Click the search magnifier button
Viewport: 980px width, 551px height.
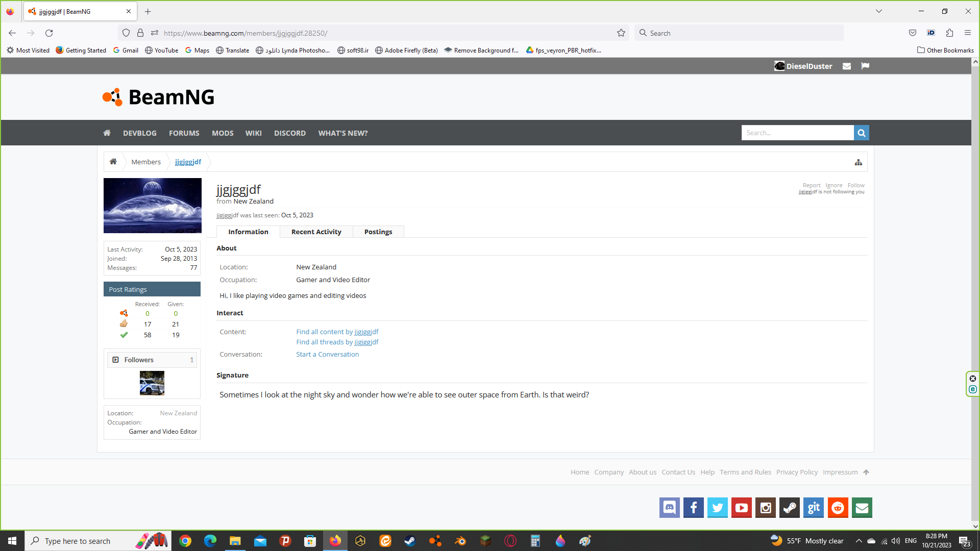point(862,133)
